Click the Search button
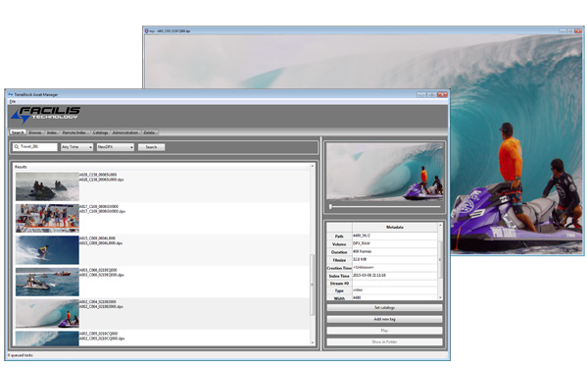588x368 pixels. pos(151,147)
